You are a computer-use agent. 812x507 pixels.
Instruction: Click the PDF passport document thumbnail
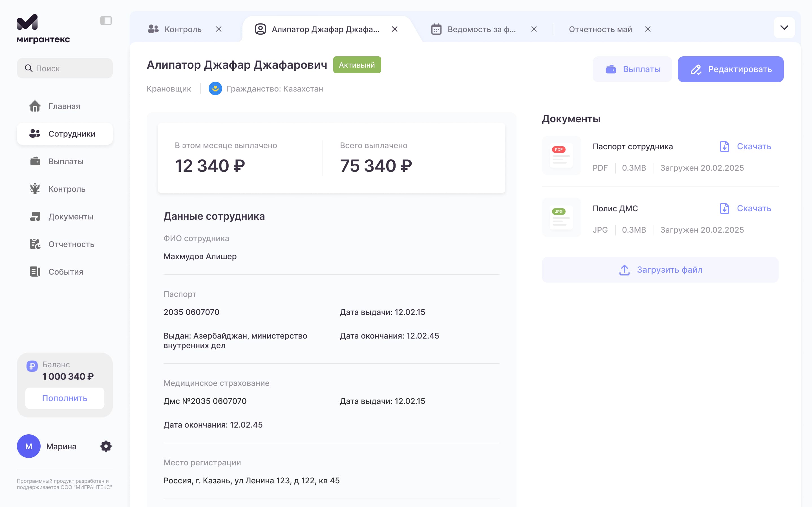(561, 155)
